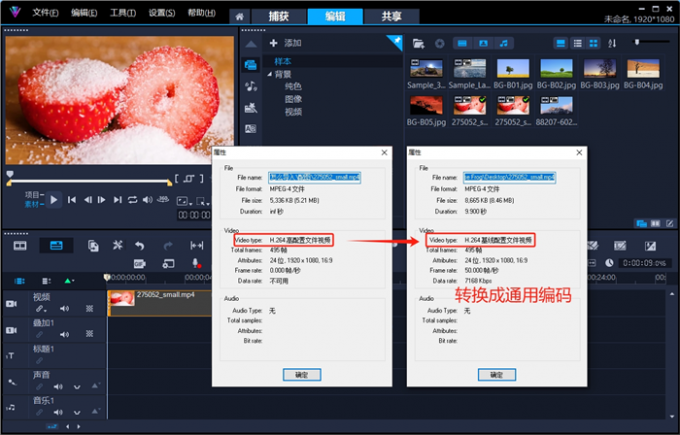The image size is (680, 435).
Task: Mute the 声音 voice track
Action: tap(58, 386)
